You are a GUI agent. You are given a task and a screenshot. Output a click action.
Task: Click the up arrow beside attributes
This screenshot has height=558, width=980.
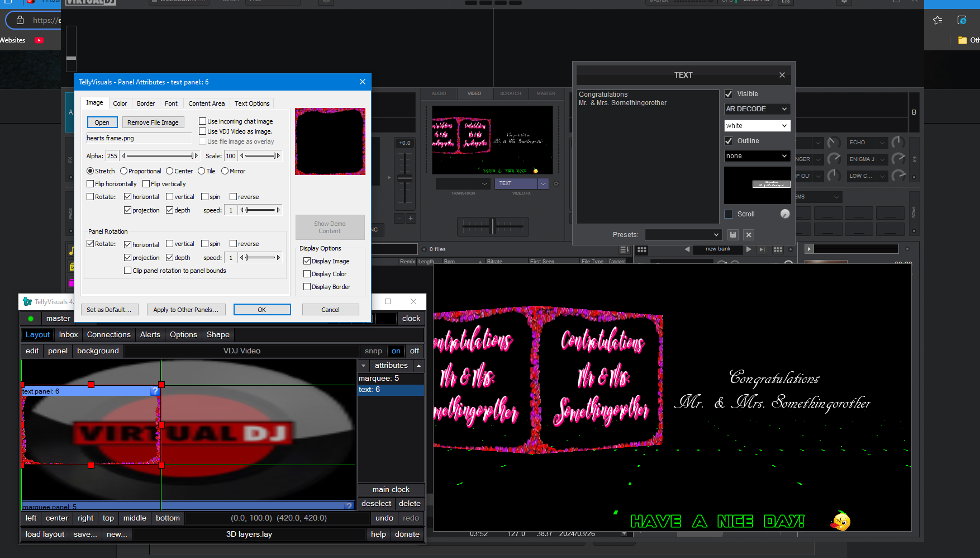pos(418,366)
